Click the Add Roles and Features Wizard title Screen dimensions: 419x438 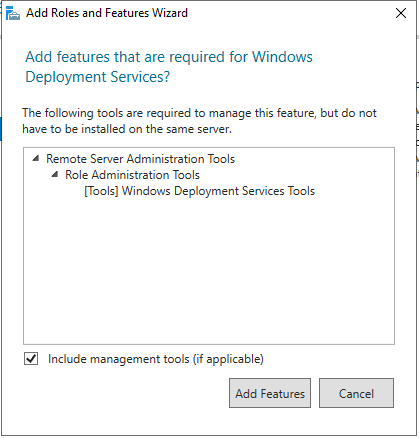pyautogui.click(x=107, y=13)
